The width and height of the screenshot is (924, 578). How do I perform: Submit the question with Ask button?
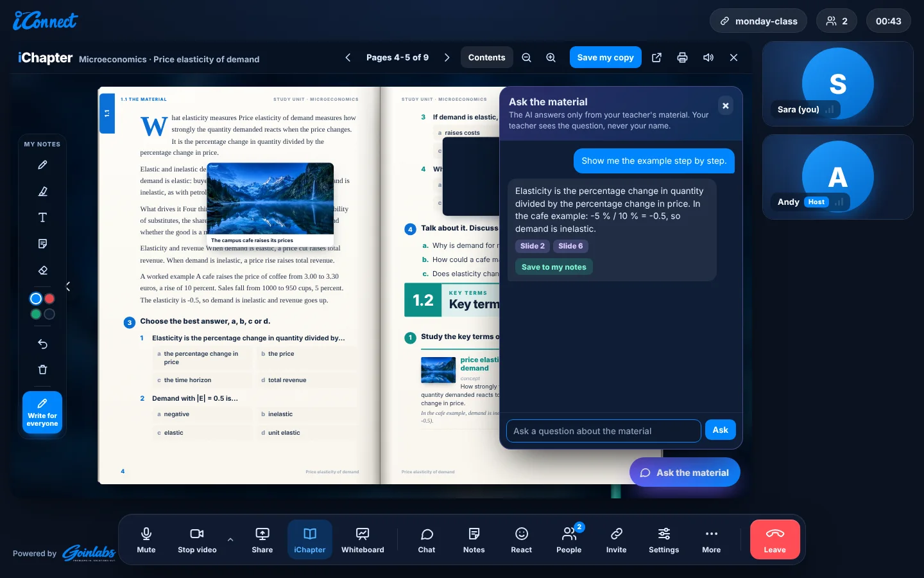[x=720, y=430]
